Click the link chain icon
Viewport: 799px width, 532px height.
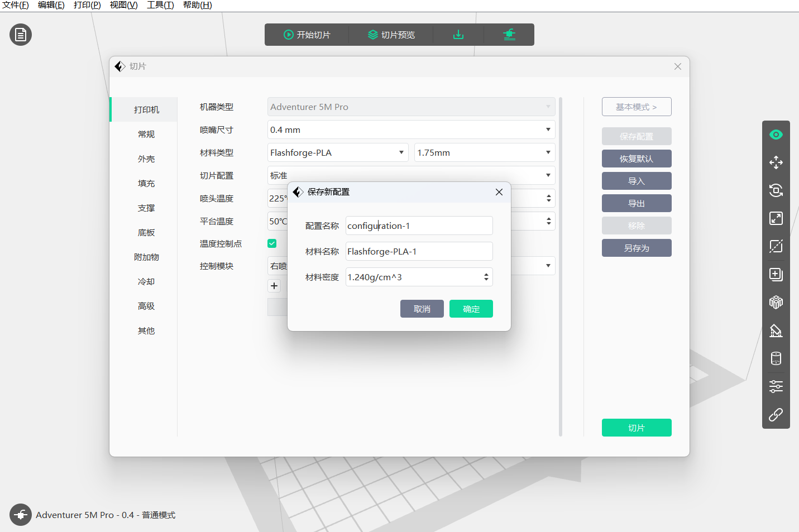776,415
